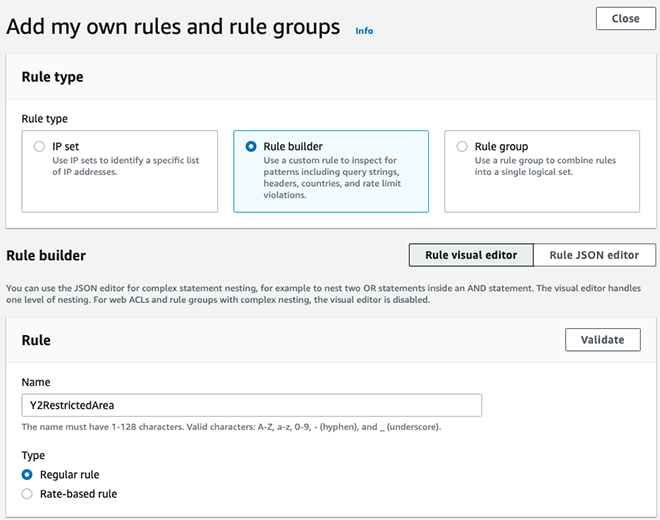Click the "IP set" card title

coord(66,147)
